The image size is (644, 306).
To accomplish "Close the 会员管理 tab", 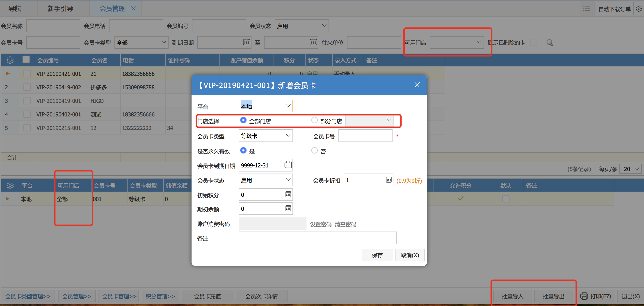I will [133, 8].
